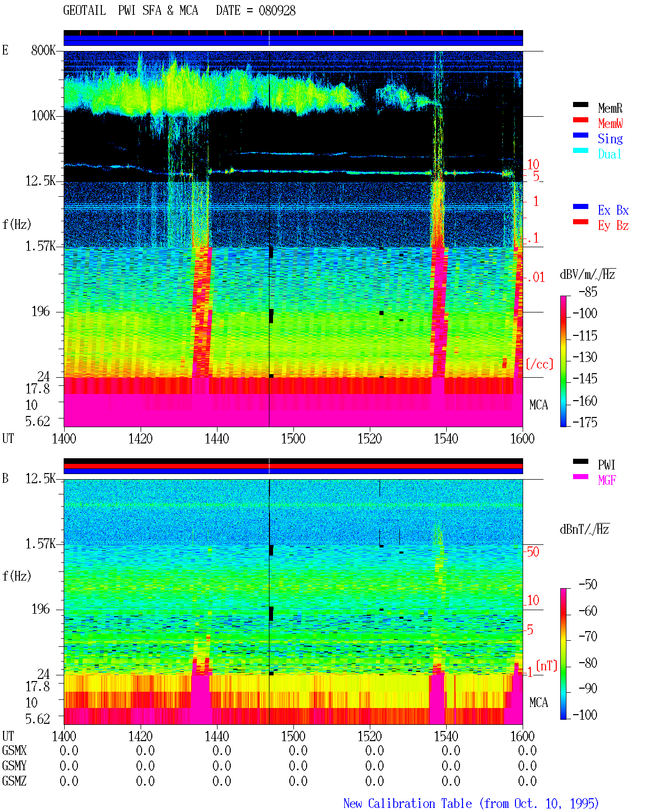Image resolution: width=652 pixels, height=812 pixels.
Task: Click the red status strip above B panel
Action: 293,466
